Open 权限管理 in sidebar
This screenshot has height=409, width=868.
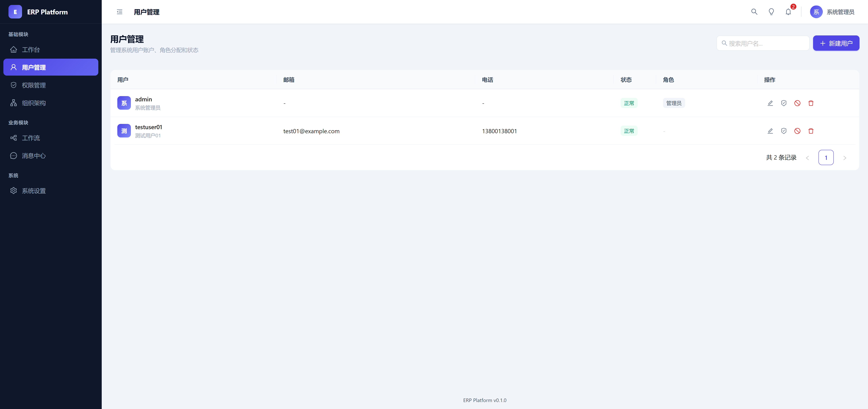[x=34, y=85]
